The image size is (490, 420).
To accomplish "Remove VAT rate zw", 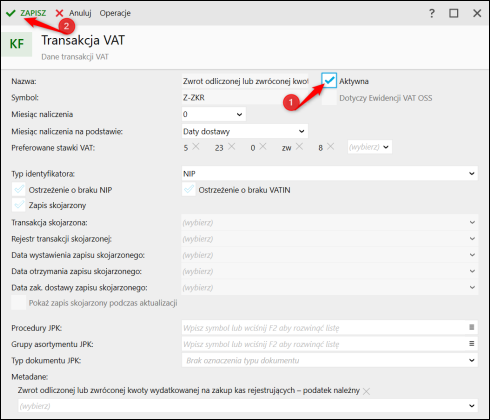I will pos(299,146).
